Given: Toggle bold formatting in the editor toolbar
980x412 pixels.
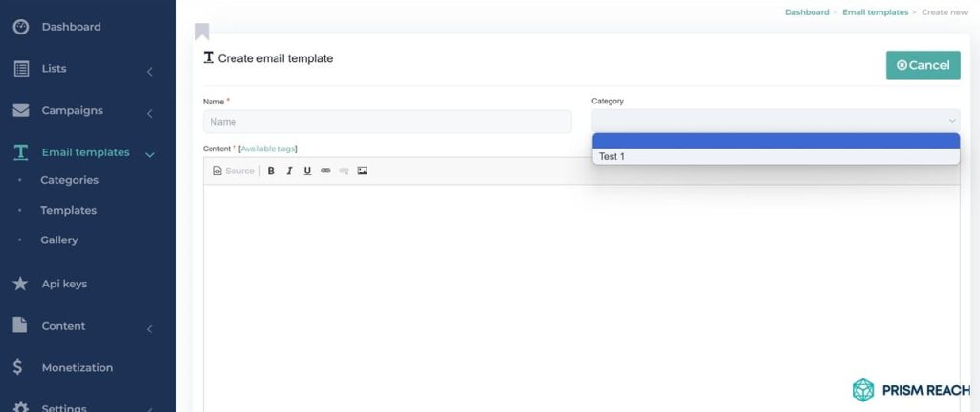Looking at the screenshot, I should pyautogui.click(x=271, y=171).
